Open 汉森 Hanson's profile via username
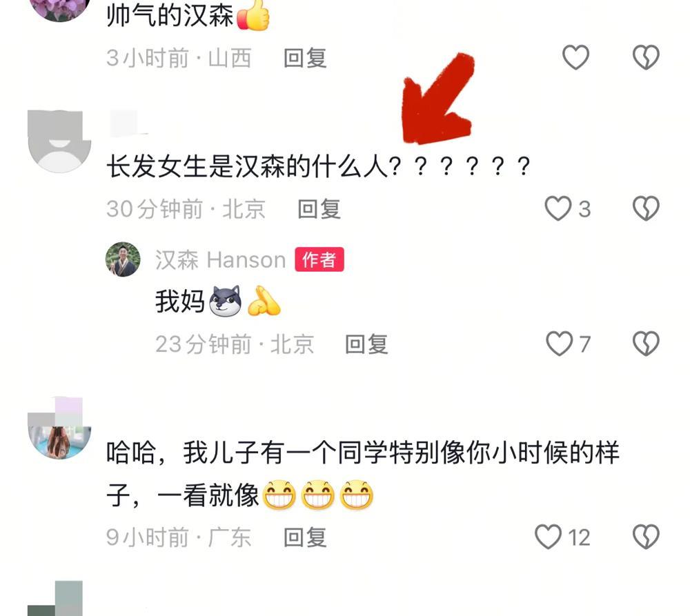The width and height of the screenshot is (690, 616). [221, 259]
